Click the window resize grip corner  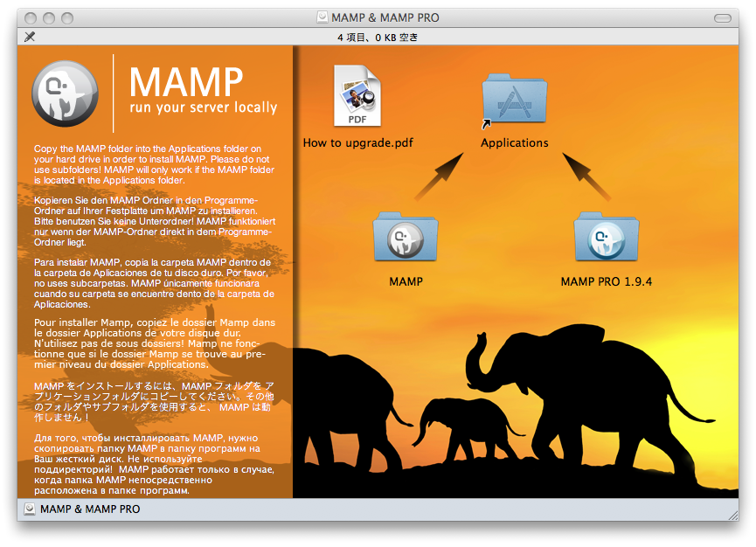pos(733,516)
